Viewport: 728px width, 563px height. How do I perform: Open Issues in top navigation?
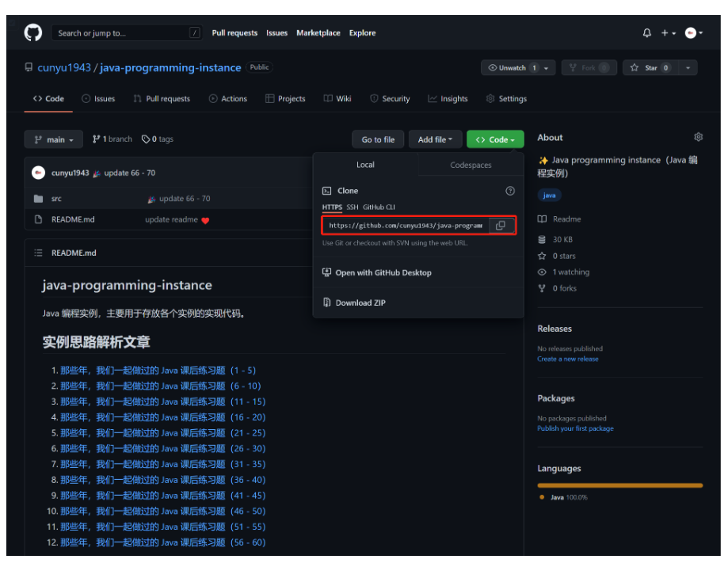pyautogui.click(x=276, y=33)
